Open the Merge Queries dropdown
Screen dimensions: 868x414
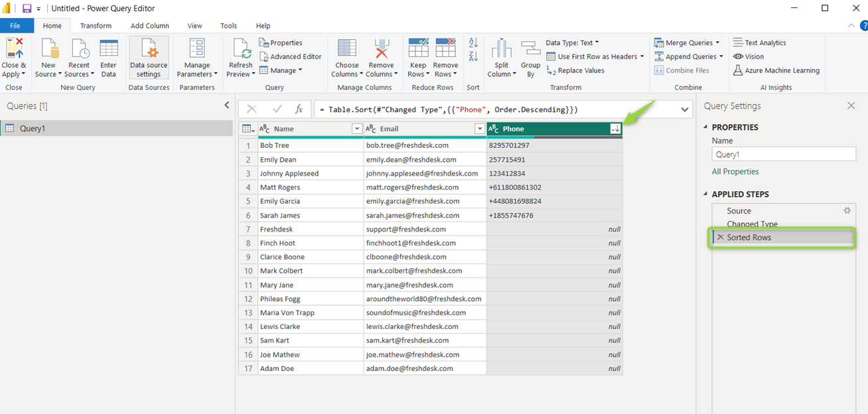pyautogui.click(x=687, y=42)
